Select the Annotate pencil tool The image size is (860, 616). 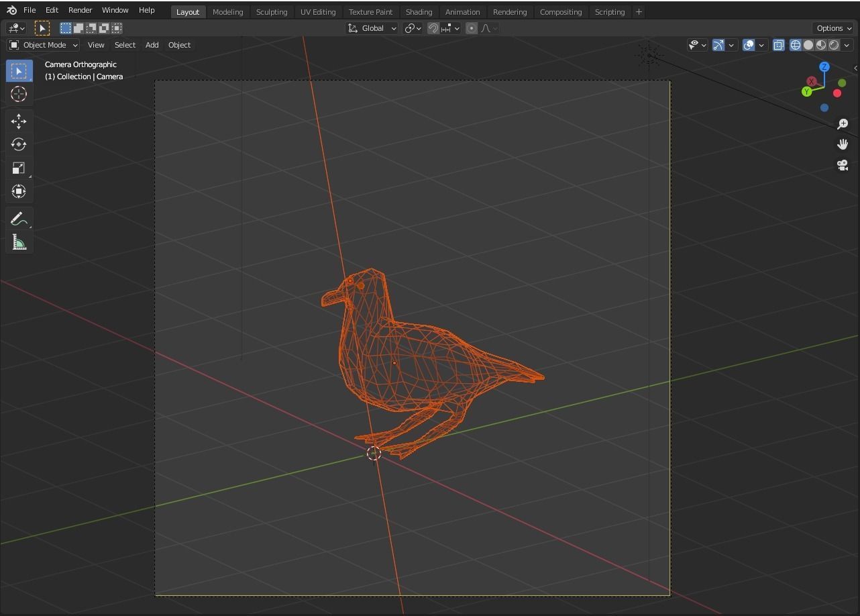19,219
